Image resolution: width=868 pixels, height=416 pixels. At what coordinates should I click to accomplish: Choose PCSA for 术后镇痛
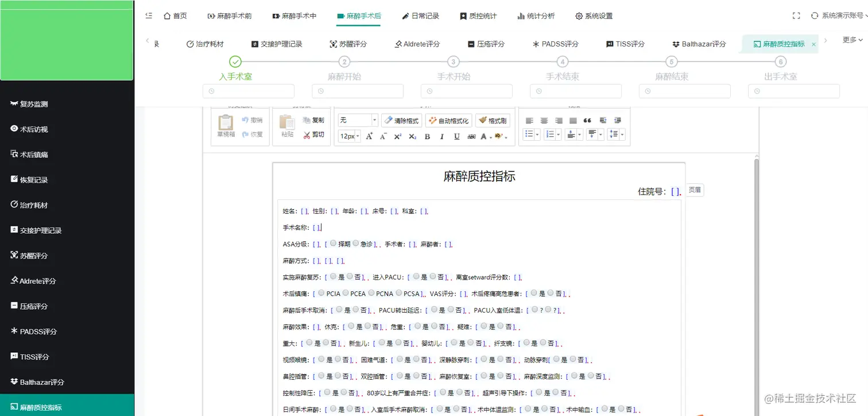(x=398, y=293)
